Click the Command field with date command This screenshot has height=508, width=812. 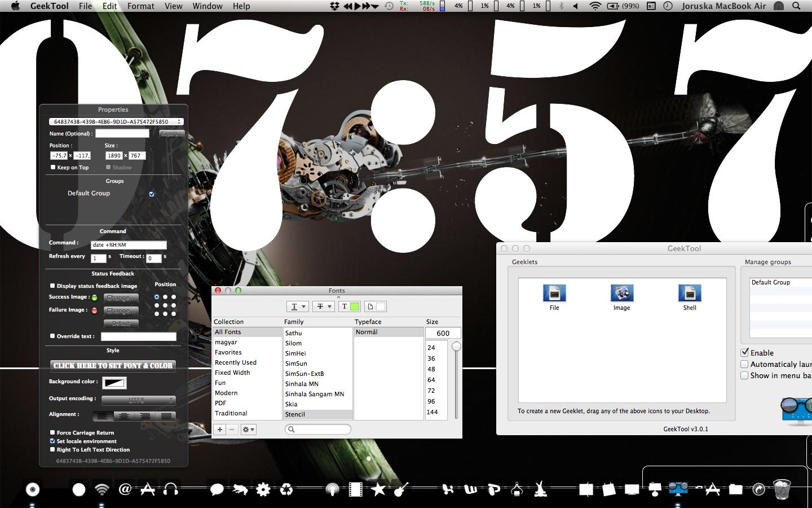coord(129,245)
